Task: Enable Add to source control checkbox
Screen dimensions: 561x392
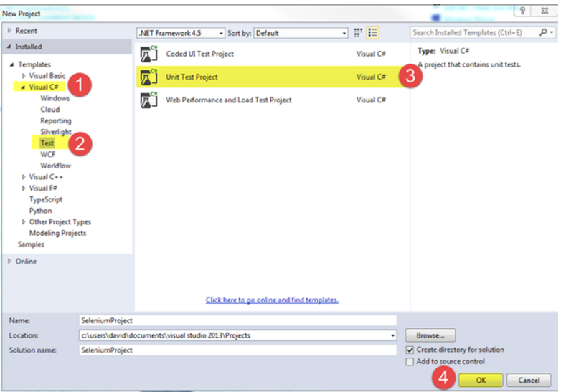Action: coord(410,362)
